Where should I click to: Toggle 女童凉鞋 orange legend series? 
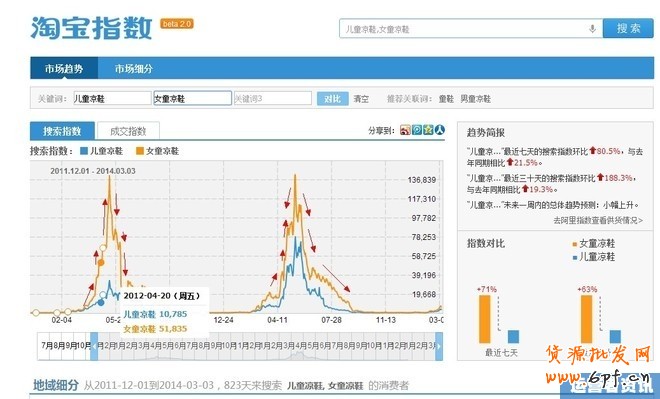[x=157, y=151]
